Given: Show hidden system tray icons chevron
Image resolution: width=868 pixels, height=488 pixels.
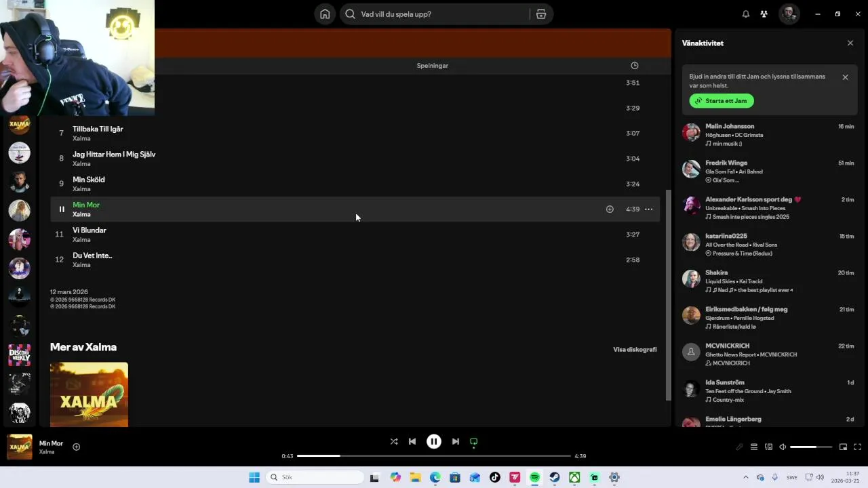Looking at the screenshot, I should 746,477.
